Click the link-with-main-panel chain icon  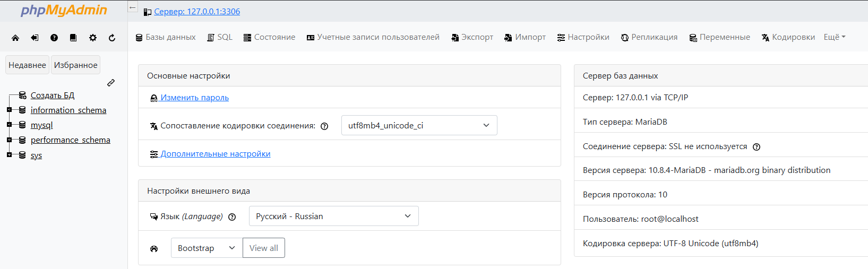coord(111,83)
